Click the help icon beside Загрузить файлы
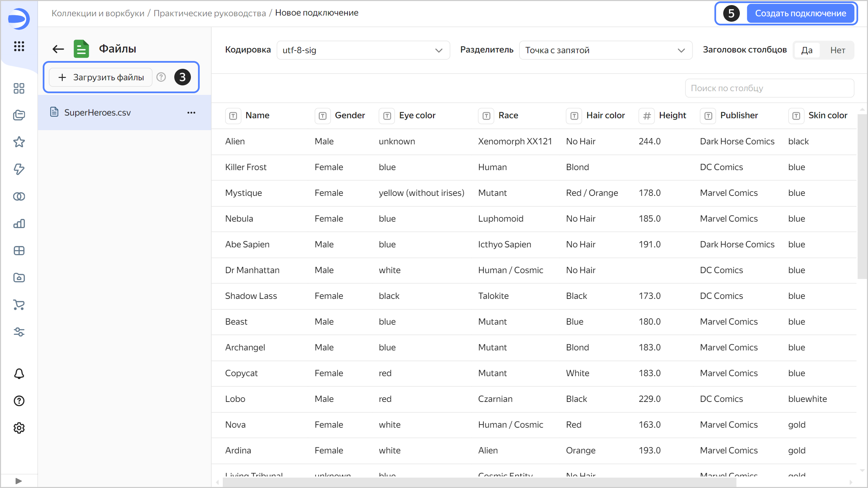868x488 pixels. (161, 77)
